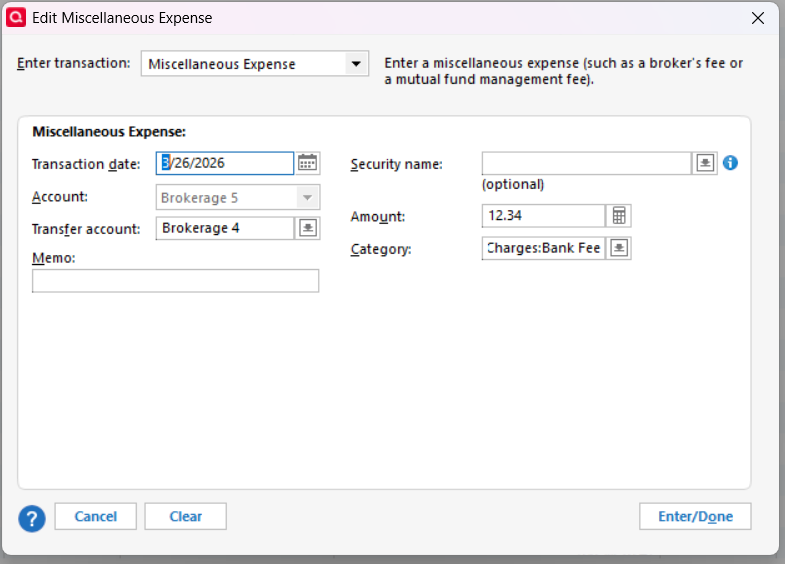Click into the Transaction date field

pos(225,163)
